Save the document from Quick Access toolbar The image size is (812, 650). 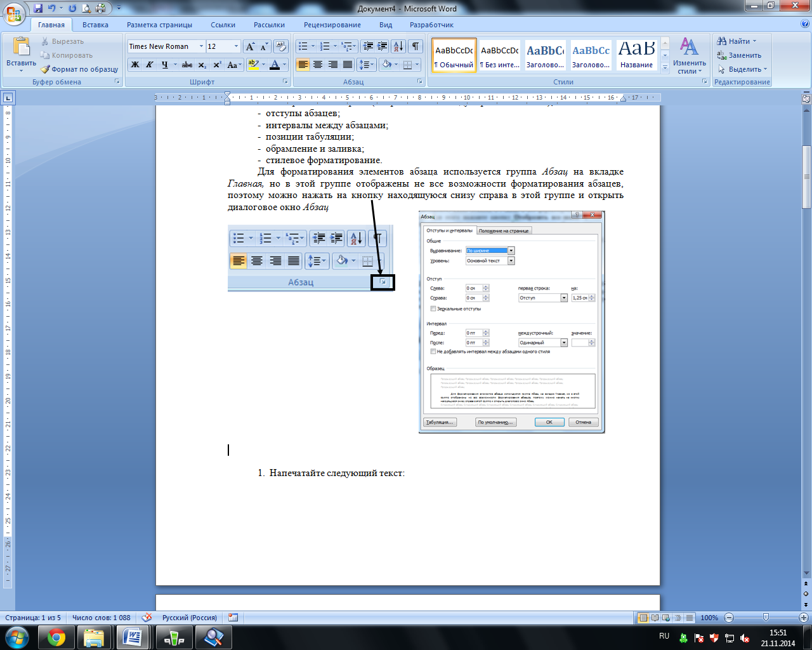(x=38, y=8)
